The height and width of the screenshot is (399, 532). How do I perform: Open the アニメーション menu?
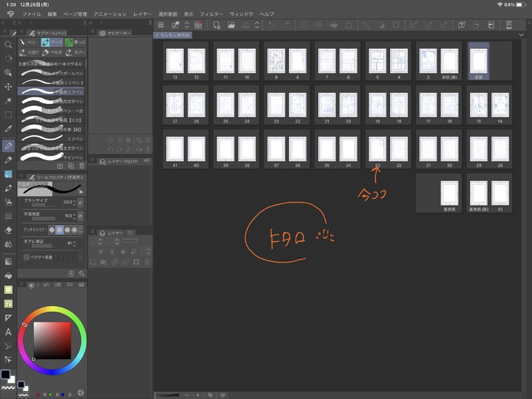click(110, 14)
